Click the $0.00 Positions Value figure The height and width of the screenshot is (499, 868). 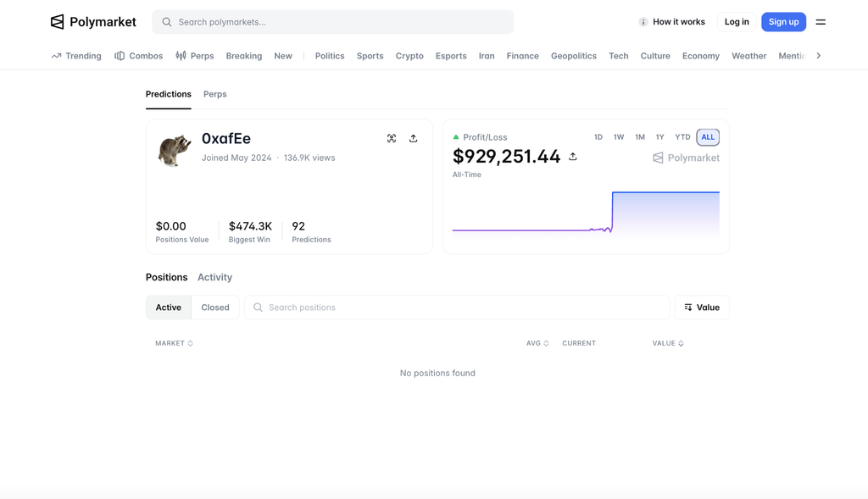171,226
